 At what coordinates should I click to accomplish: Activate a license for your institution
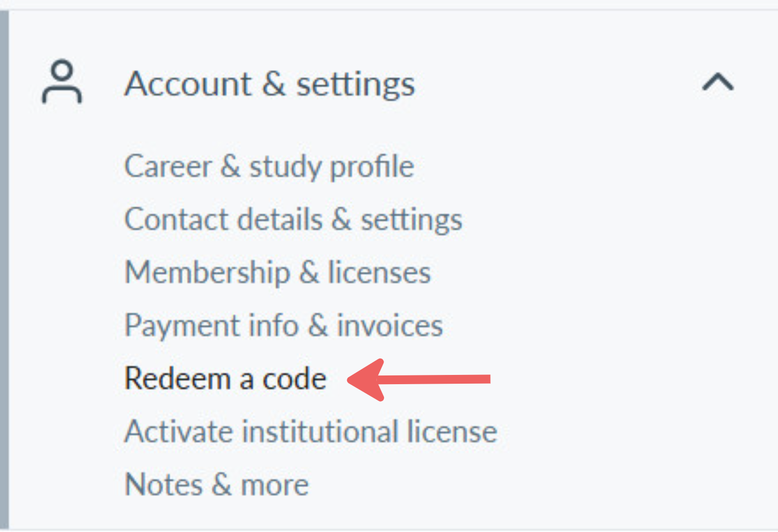[x=311, y=432]
